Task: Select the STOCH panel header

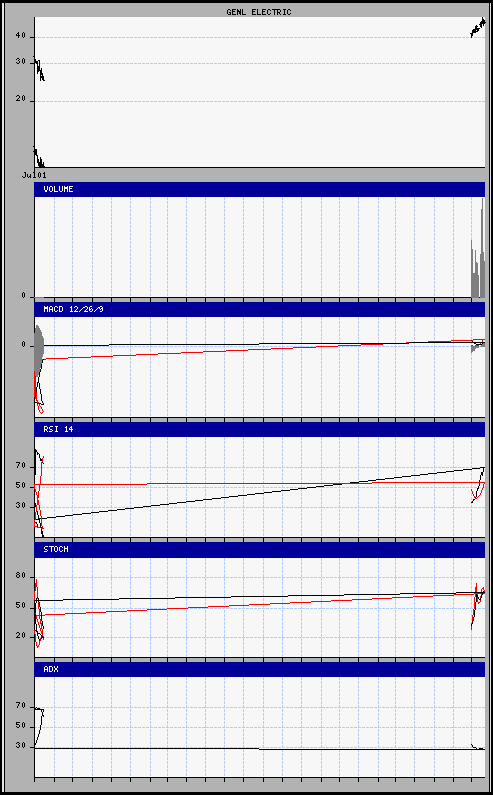Action: point(260,550)
